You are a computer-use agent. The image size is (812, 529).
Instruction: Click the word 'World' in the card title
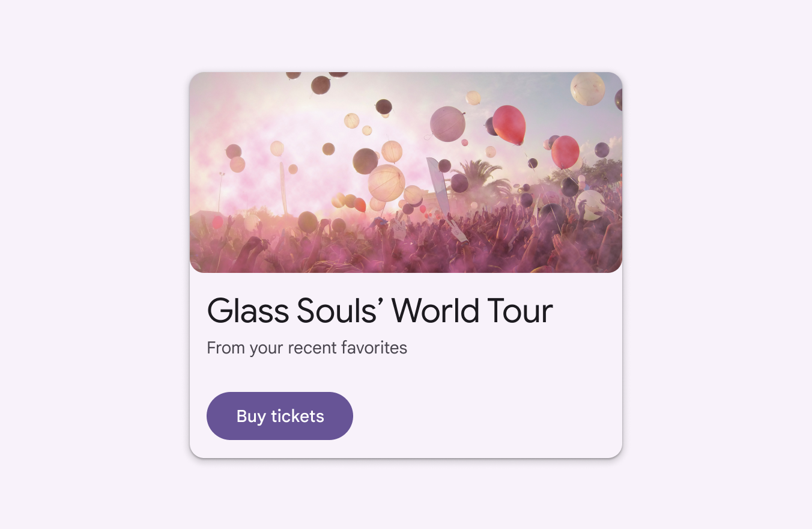436,311
